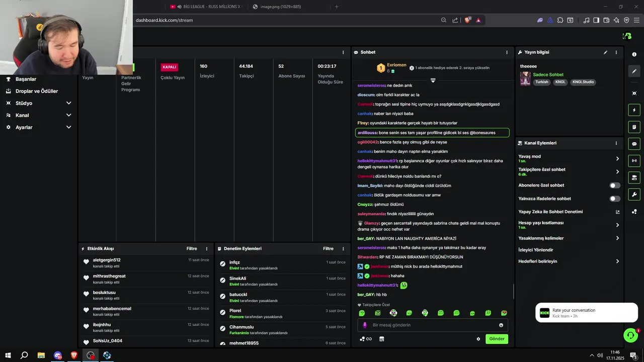Expand the Ayarlar sidebar section
The height and width of the screenshot is (362, 644).
click(39, 127)
